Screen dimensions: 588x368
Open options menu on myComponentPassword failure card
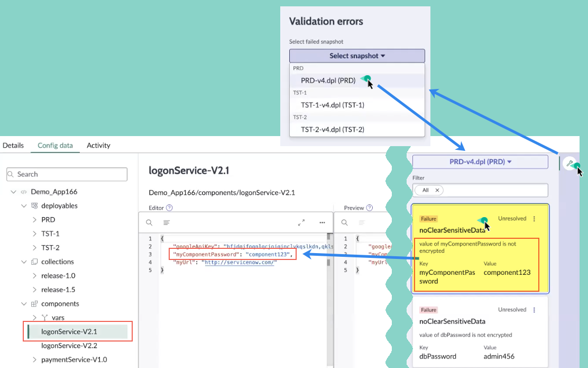pyautogui.click(x=535, y=219)
